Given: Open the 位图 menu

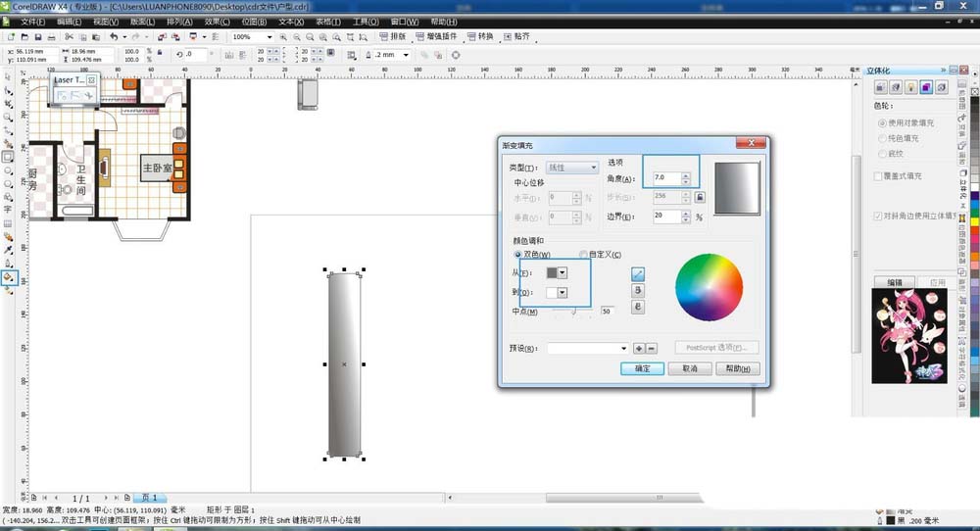Looking at the screenshot, I should (x=254, y=21).
